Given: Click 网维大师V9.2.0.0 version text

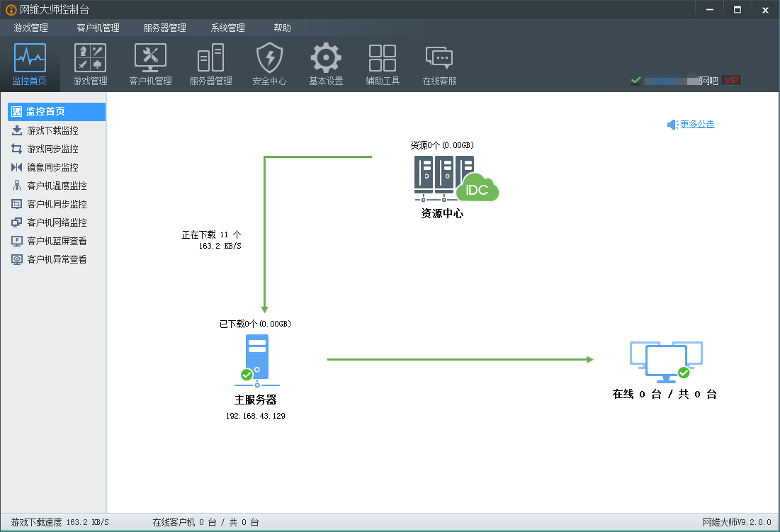Looking at the screenshot, I should [x=737, y=522].
